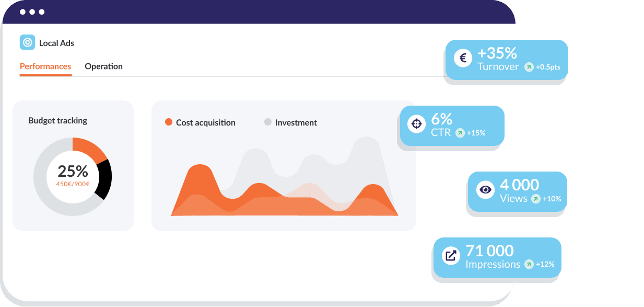
Task: Click the external-link icon on Impressions card
Action: pyautogui.click(x=450, y=256)
